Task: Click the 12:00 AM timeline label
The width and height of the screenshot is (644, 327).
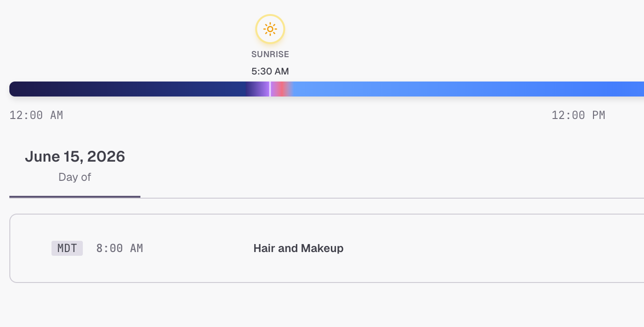Action: (36, 115)
